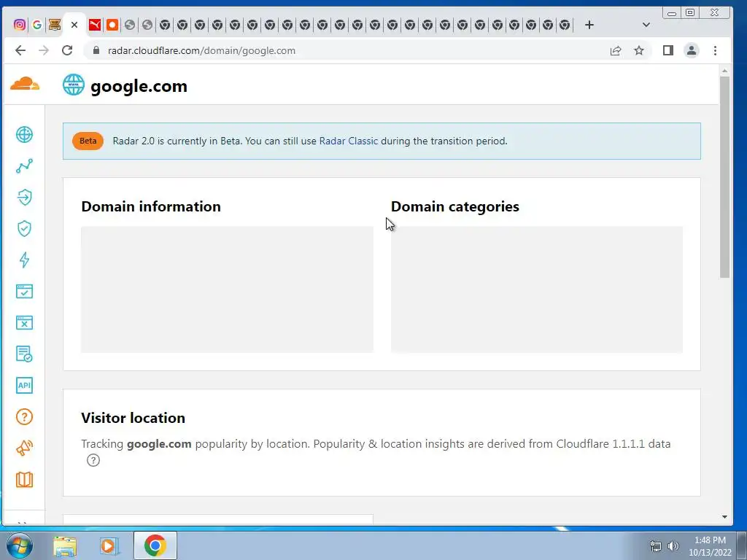Open the API sidebar icon

24,385
